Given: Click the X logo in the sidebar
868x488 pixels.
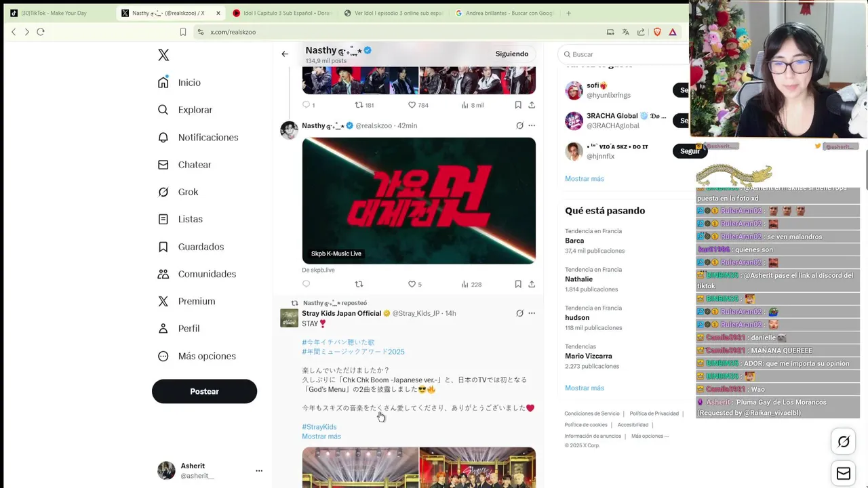Looking at the screenshot, I should [x=163, y=55].
